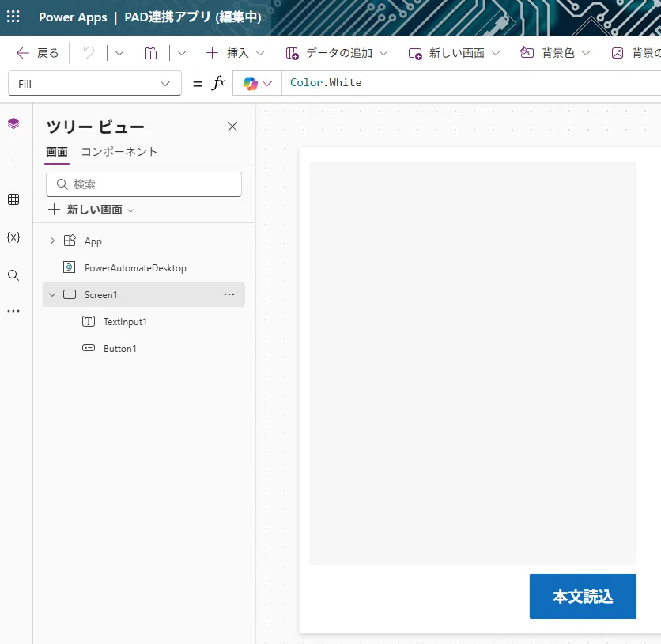Click the undo icon
Viewport: 661px width, 644px height.
pyautogui.click(x=89, y=53)
